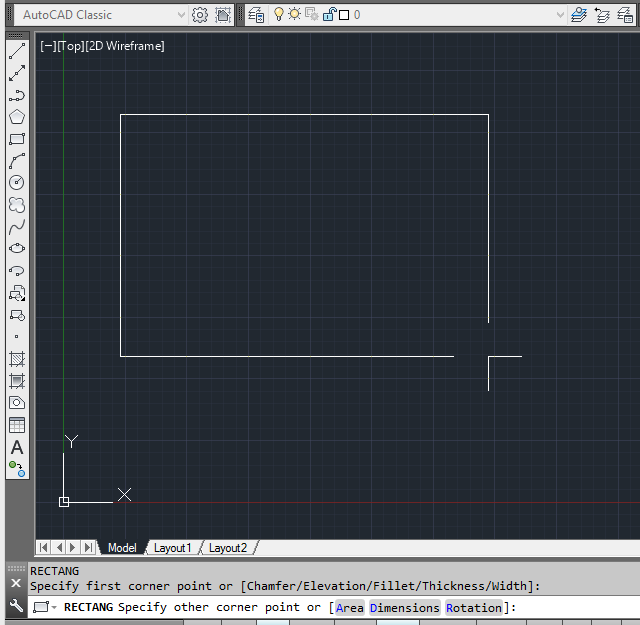Click Make Object's Layer Current icon

point(579,15)
